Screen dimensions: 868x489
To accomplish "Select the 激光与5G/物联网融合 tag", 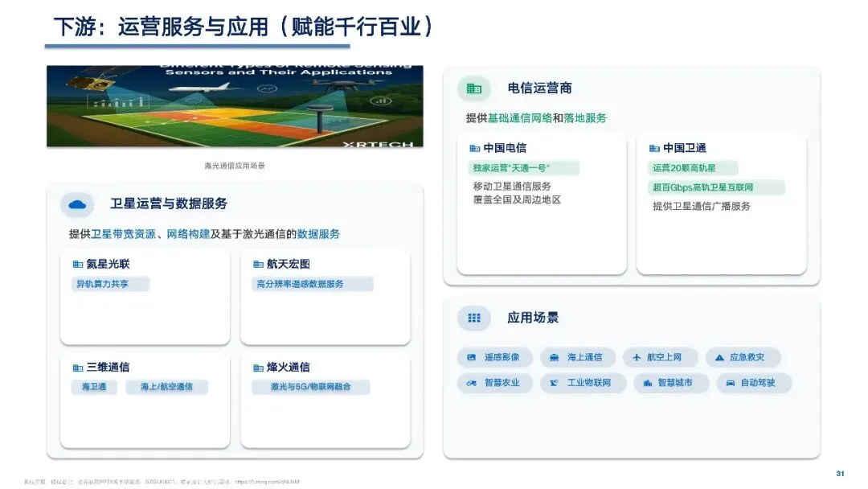I will pos(310,387).
